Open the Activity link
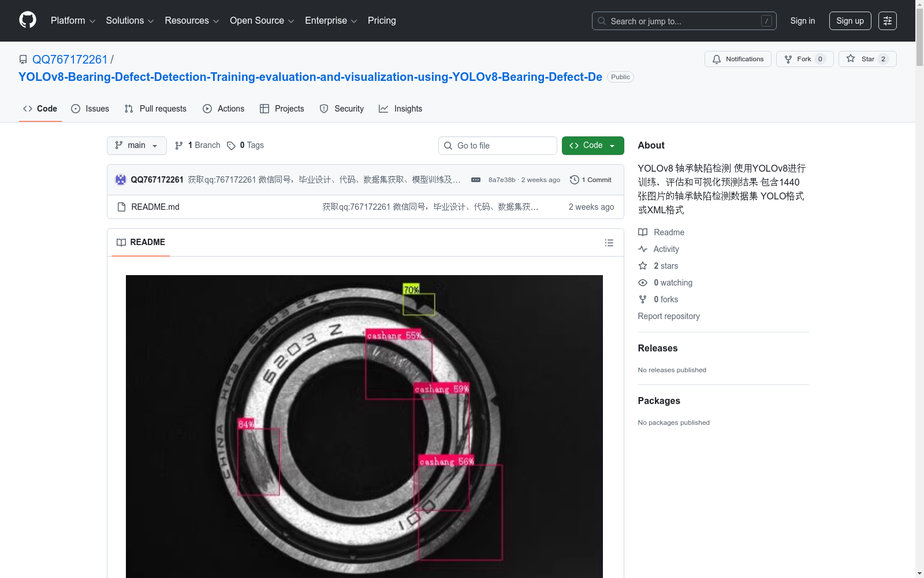924x578 pixels. [658, 249]
